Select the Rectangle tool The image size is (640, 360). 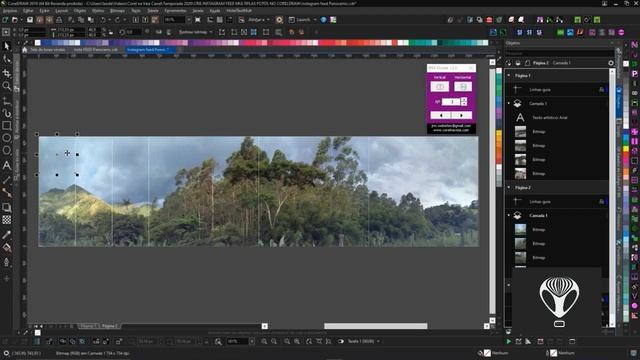[7, 126]
